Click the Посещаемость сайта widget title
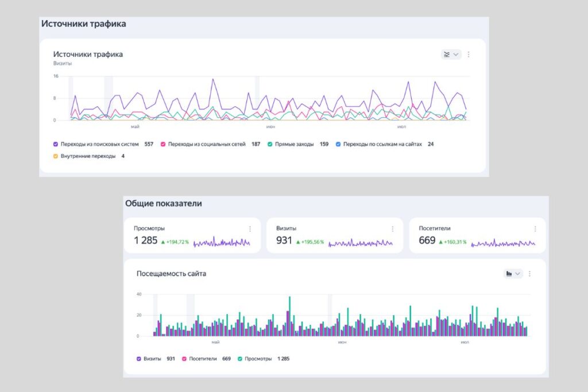The width and height of the screenshot is (588, 392). point(171,274)
